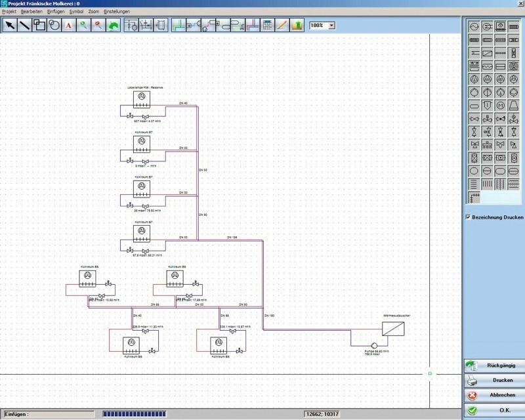Pick the beaded dotted line symbol
Image resolution: width=525 pixels, height=420 pixels.
[x=500, y=53]
